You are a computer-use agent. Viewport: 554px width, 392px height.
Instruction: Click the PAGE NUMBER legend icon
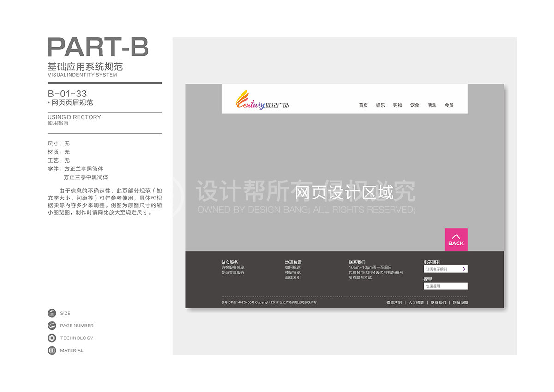52,326
